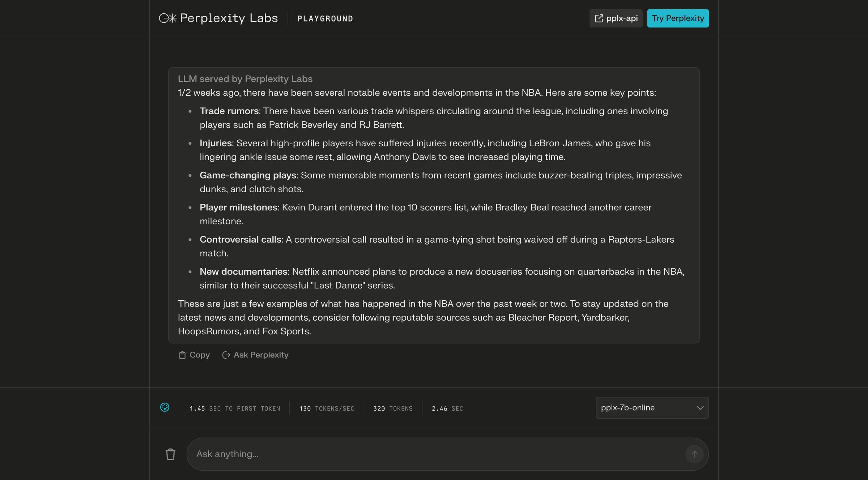Click the arrow icon beside Ask Perplexity
The width and height of the screenshot is (868, 480).
pos(226,355)
